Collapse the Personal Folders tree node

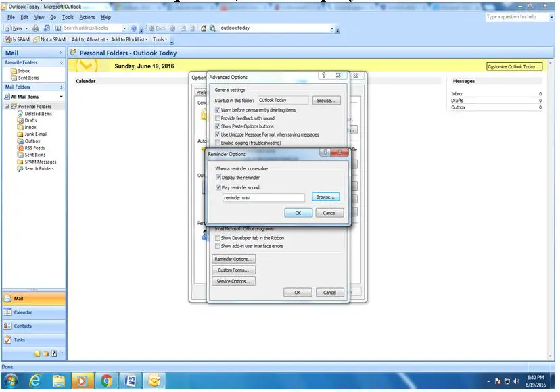[x=7, y=106]
